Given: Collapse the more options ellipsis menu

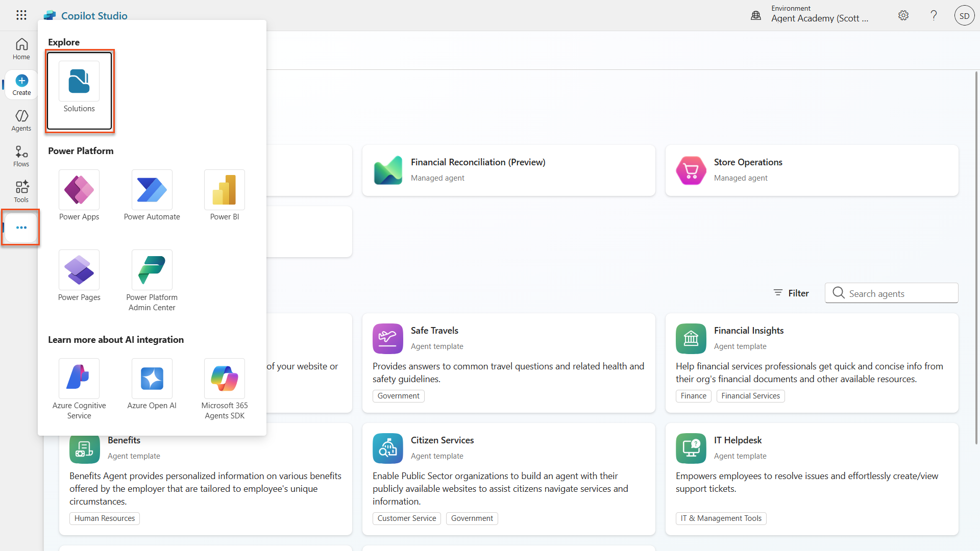Looking at the screenshot, I should [21, 228].
